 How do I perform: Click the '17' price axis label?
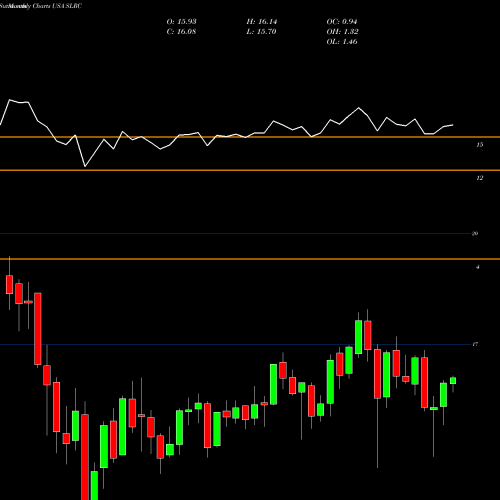tap(475, 344)
